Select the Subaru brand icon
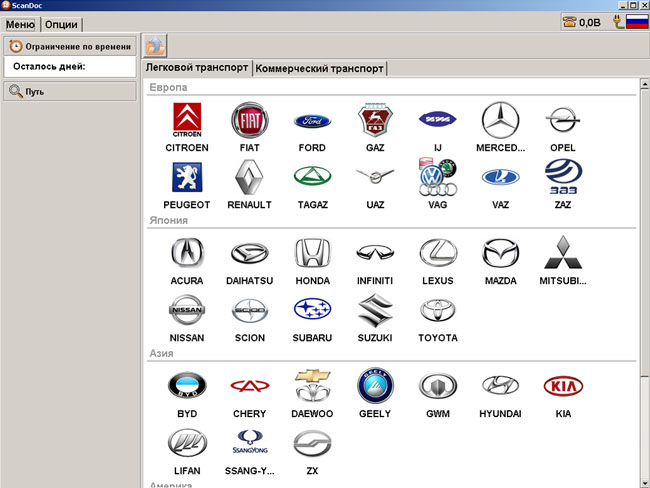This screenshot has height=488, width=650. coord(312,311)
